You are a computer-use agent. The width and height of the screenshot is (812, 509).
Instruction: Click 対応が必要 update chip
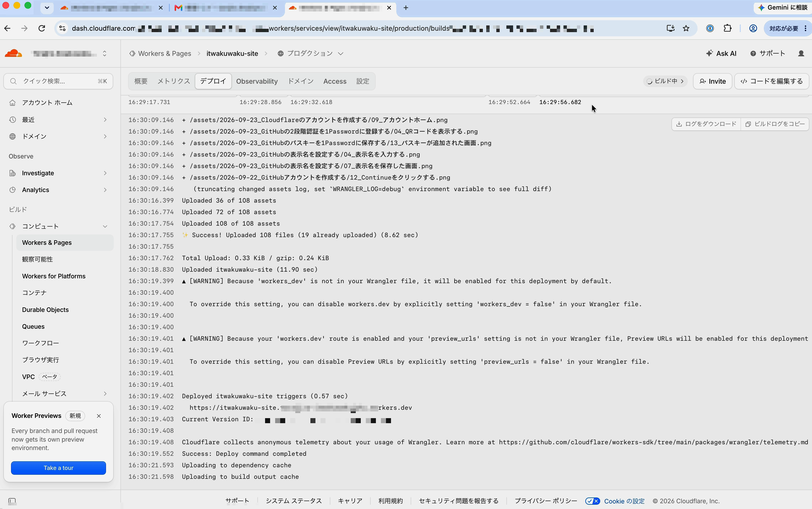click(x=784, y=29)
